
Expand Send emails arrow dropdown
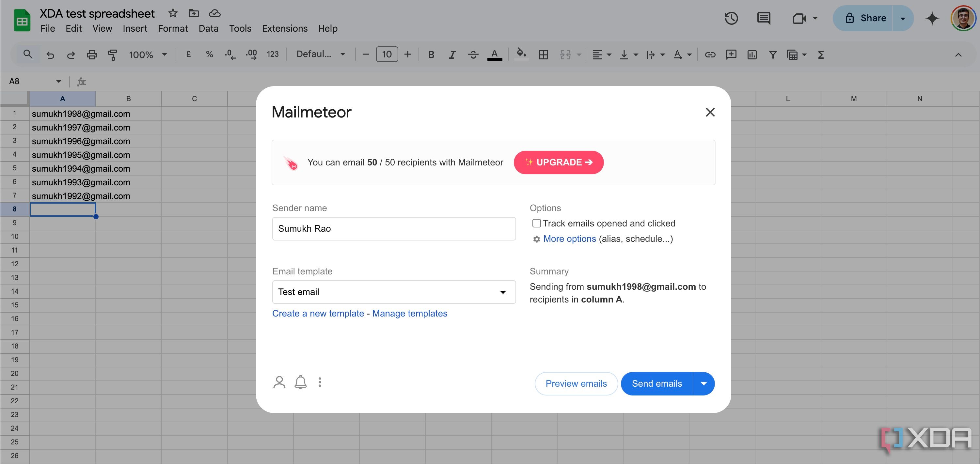point(704,383)
